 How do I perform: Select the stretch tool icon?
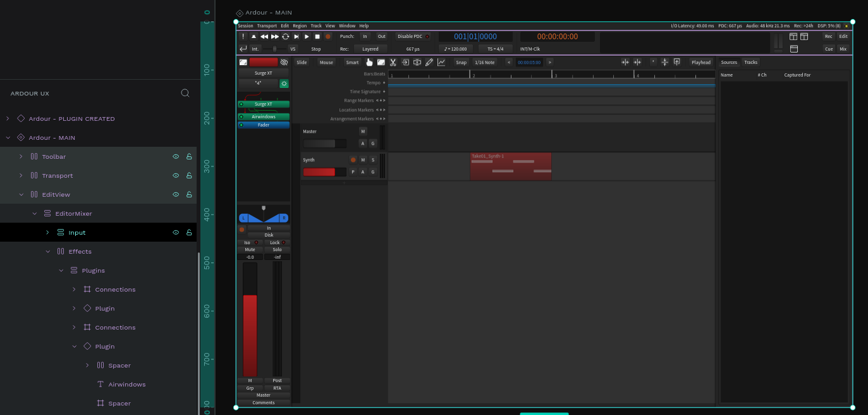pos(417,62)
